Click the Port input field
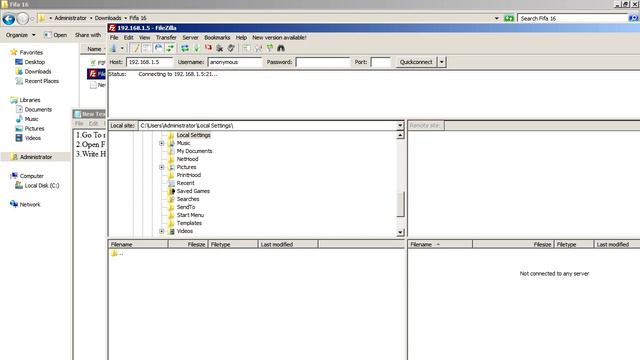 tap(380, 62)
